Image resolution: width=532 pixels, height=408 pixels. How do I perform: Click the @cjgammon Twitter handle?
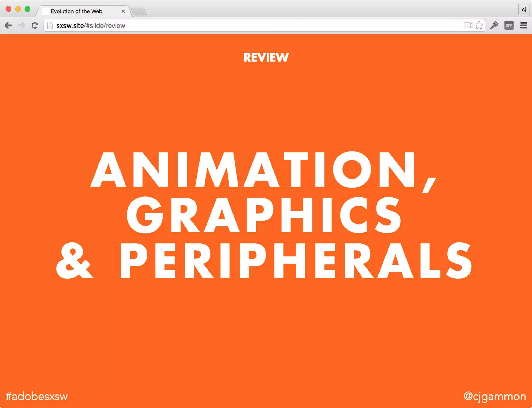pyautogui.click(x=495, y=396)
